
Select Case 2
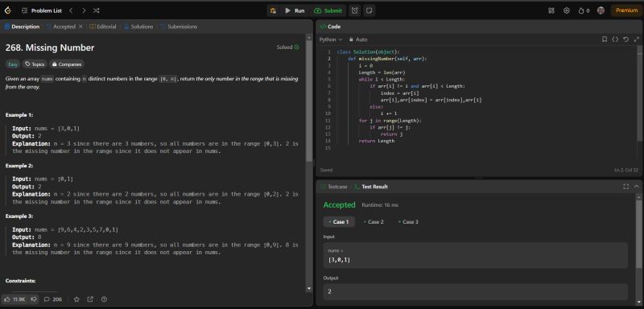[x=374, y=222]
